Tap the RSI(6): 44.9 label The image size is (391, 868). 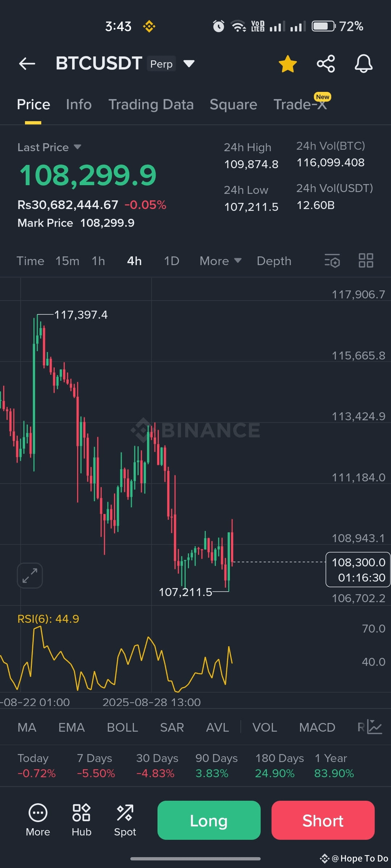[48, 619]
